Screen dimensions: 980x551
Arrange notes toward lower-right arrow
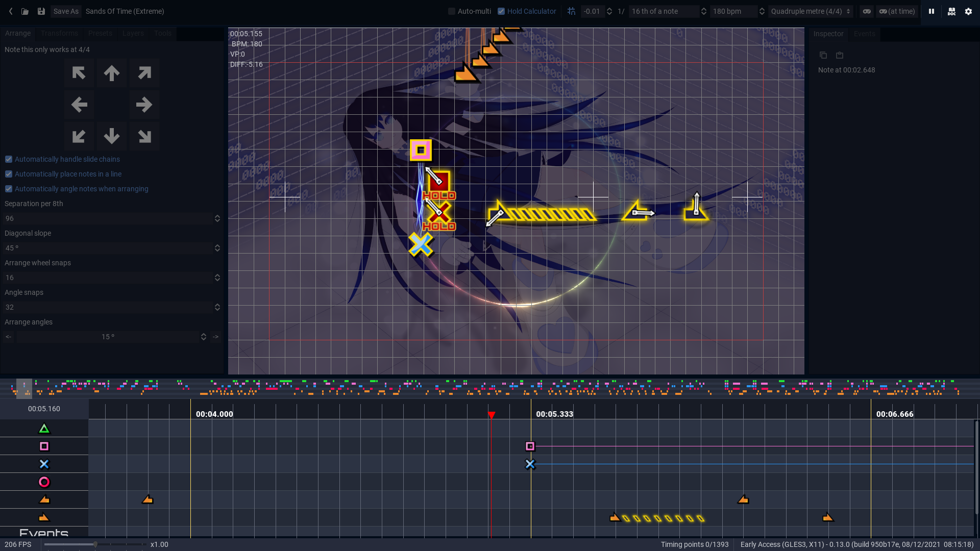pyautogui.click(x=144, y=136)
